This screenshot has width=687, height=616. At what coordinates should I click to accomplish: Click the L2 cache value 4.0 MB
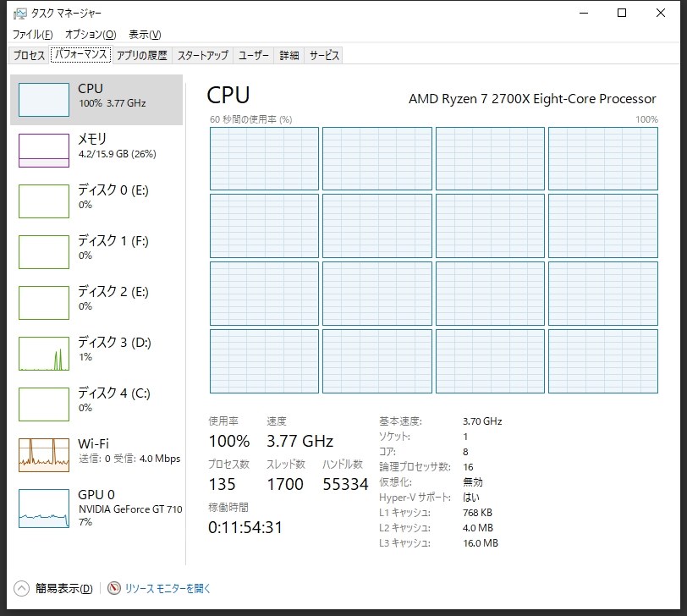[x=478, y=528]
